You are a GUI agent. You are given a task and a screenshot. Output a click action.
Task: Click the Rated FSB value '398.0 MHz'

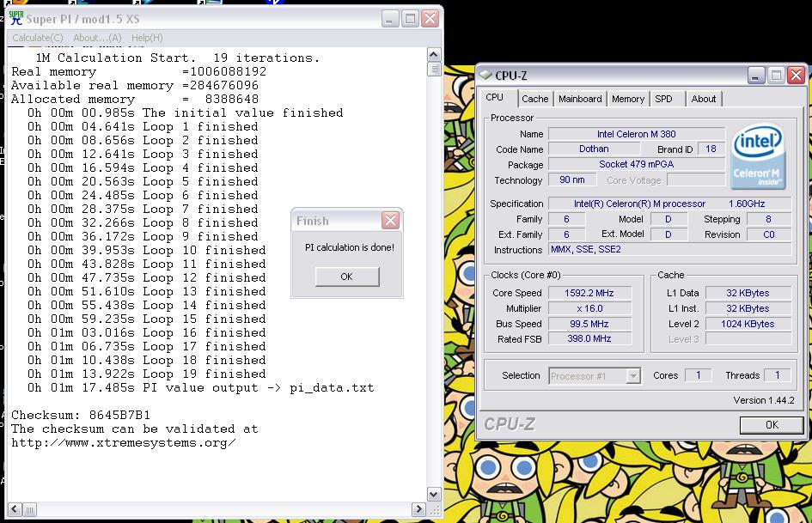click(x=589, y=338)
